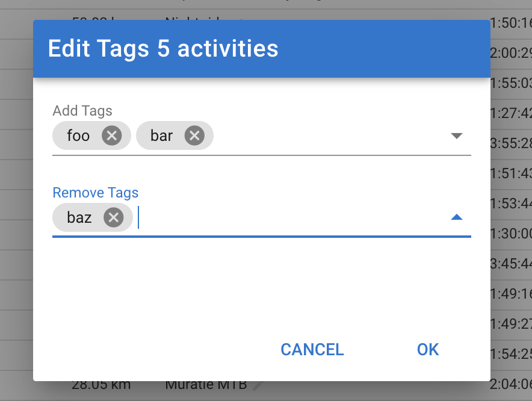
Task: Click the 1:27:42 duration entry
Action: click(x=511, y=113)
